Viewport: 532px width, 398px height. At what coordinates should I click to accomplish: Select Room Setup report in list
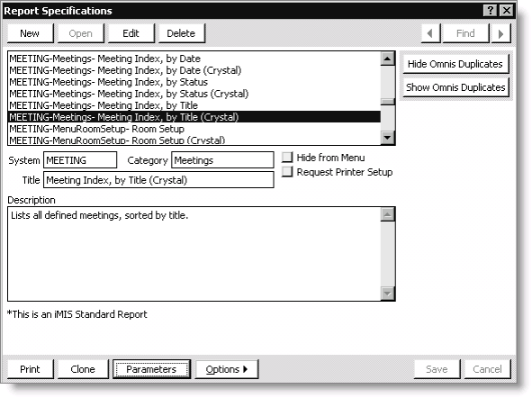96,129
